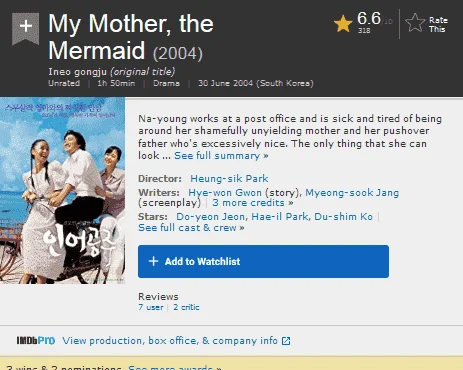Click the Drama genre link
Image resolution: width=463 pixels, height=370 pixels.
click(166, 83)
